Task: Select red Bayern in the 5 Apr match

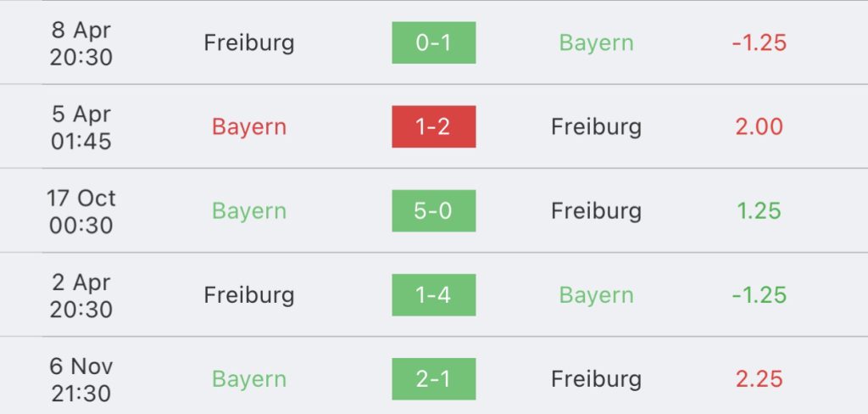Action: pos(249,127)
